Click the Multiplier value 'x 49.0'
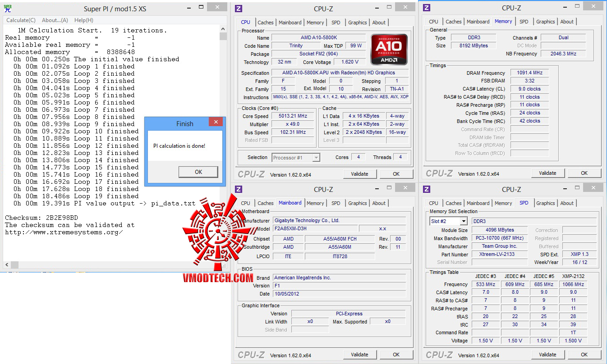This screenshot has height=364, width=607. (293, 124)
